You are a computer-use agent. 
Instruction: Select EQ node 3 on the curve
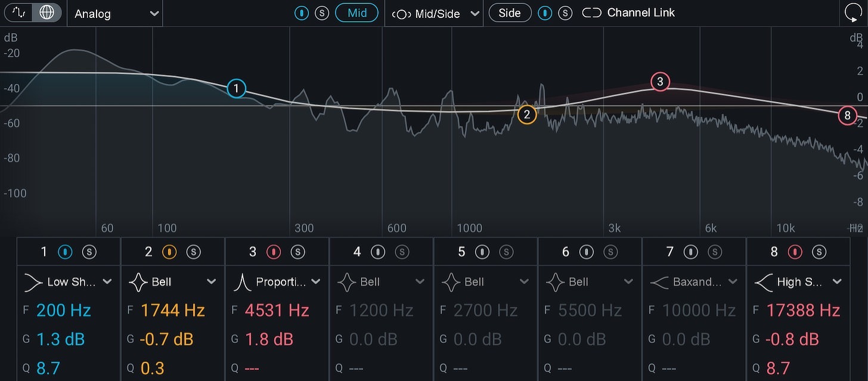tap(660, 81)
